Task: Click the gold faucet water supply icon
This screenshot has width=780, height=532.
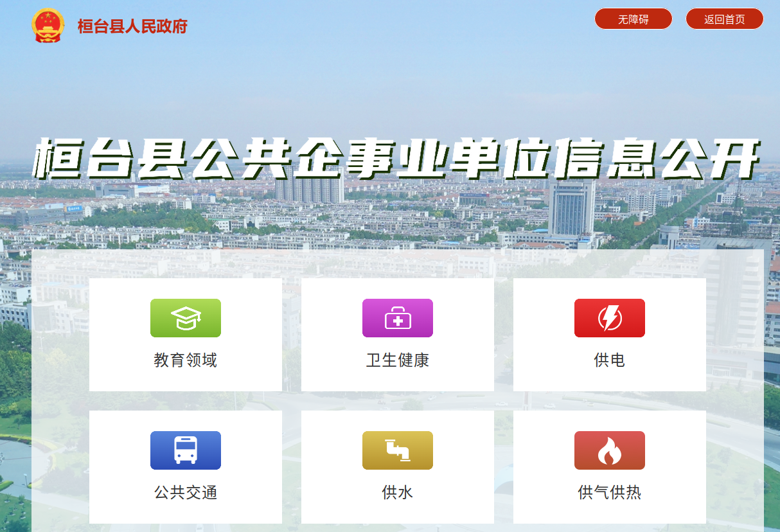Action: click(x=398, y=450)
